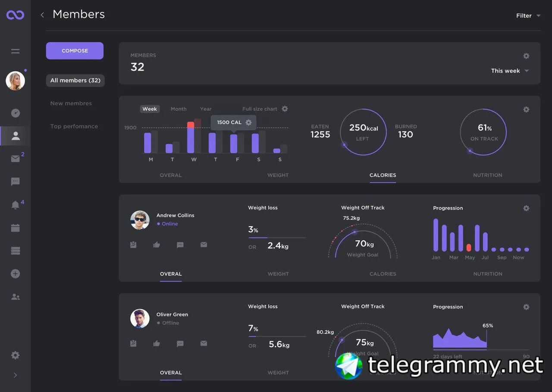Viewport: 552px width, 392px height.
Task: Give thumbs up to Andrew Collins
Action: pos(157,245)
